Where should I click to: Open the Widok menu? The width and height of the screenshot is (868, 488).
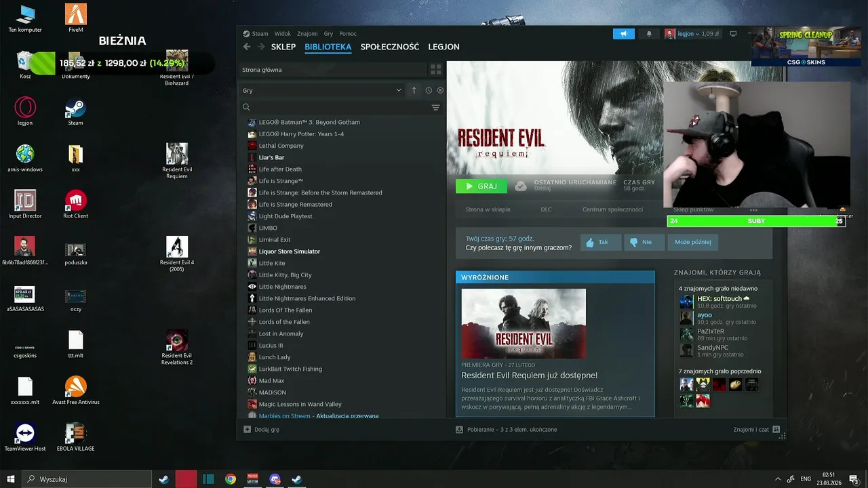tap(282, 34)
